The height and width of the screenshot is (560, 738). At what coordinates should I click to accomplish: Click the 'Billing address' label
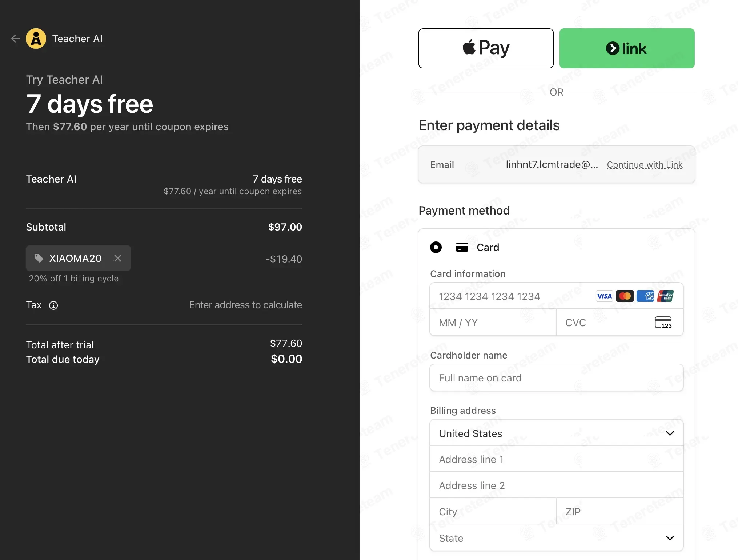(x=463, y=411)
